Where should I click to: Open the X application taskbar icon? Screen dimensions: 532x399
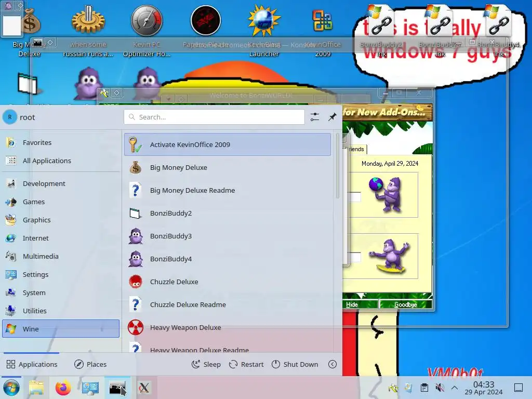click(144, 388)
